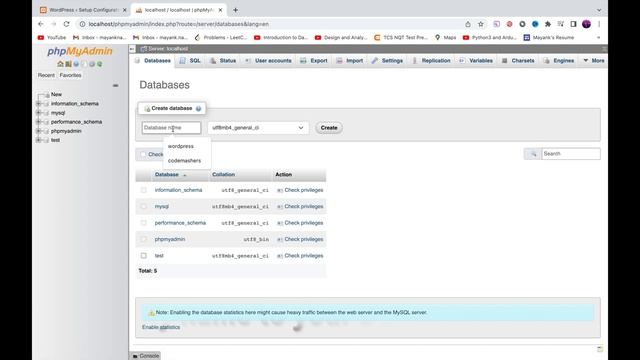This screenshot has width=640, height=360.
Task: Click Recent in navigation panel
Action: click(x=46, y=76)
